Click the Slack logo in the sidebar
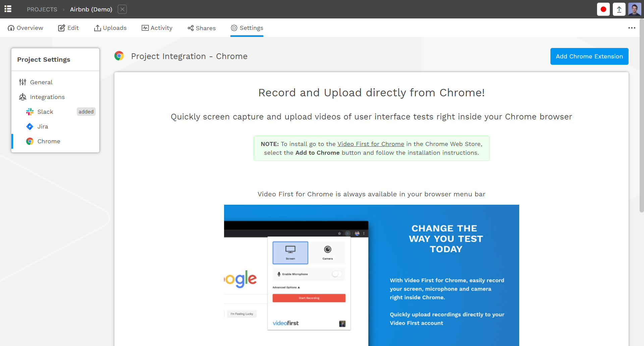The width and height of the screenshot is (644, 346). coord(30,111)
